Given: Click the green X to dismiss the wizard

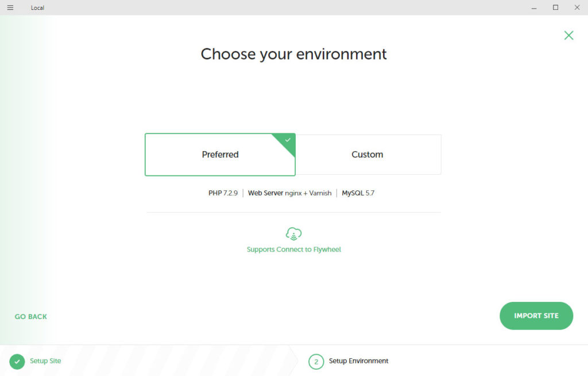Looking at the screenshot, I should click(568, 35).
